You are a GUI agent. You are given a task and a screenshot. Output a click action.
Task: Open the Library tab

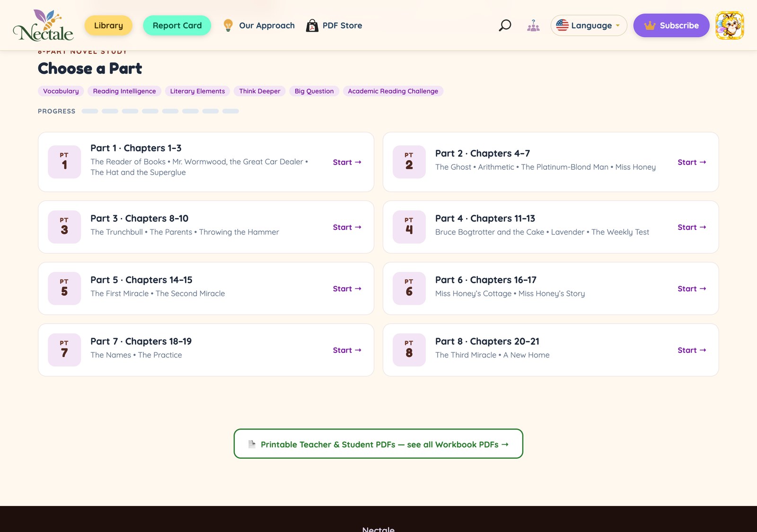(108, 26)
